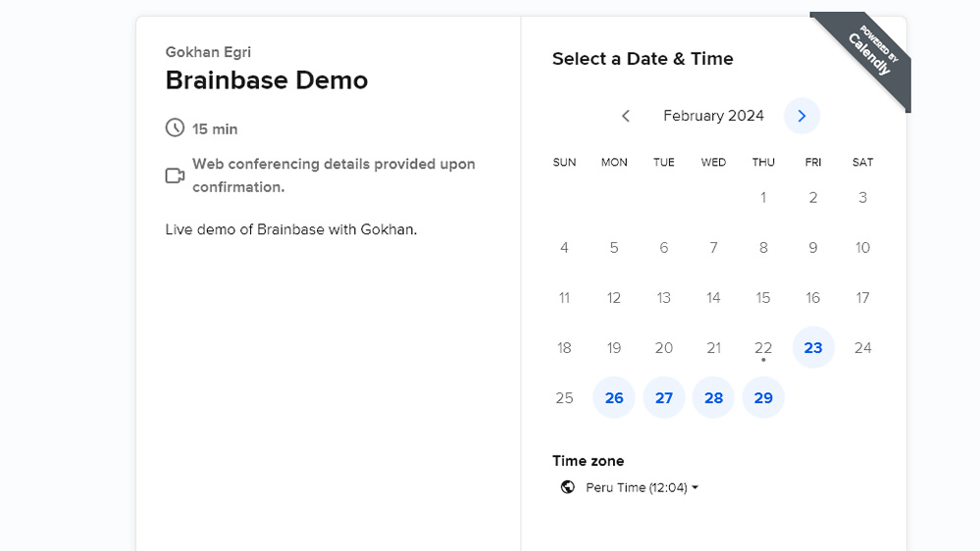This screenshot has height=551, width=980.
Task: Click the FRI weekday header
Action: pyautogui.click(x=813, y=163)
